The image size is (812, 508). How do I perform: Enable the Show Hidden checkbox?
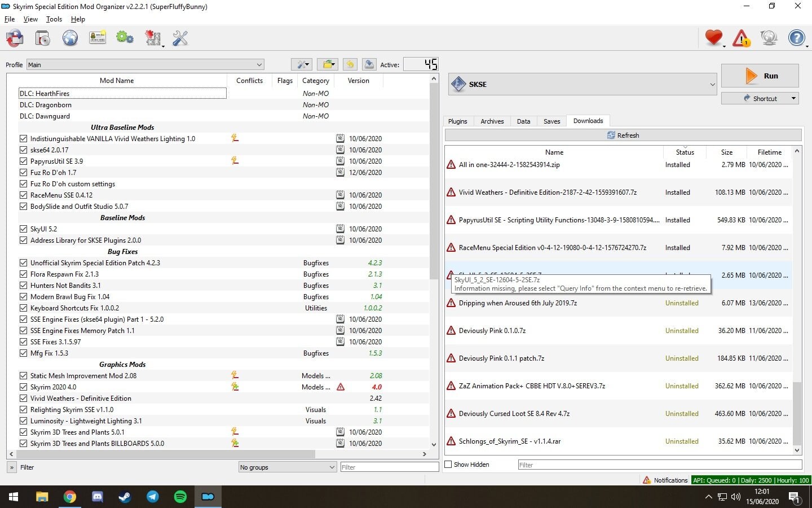click(448, 465)
